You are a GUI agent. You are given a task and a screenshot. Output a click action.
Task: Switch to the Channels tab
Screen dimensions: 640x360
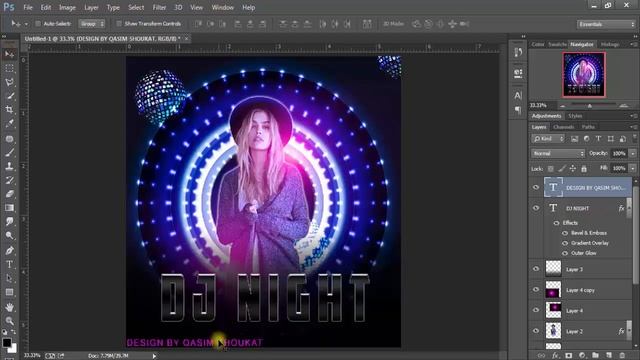tap(564, 127)
